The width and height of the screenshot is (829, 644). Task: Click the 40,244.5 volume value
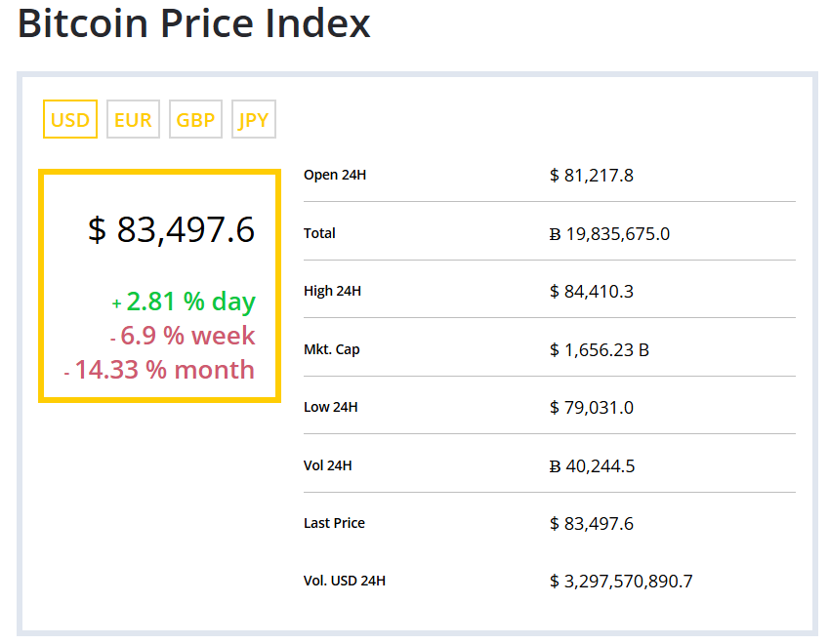click(x=592, y=466)
